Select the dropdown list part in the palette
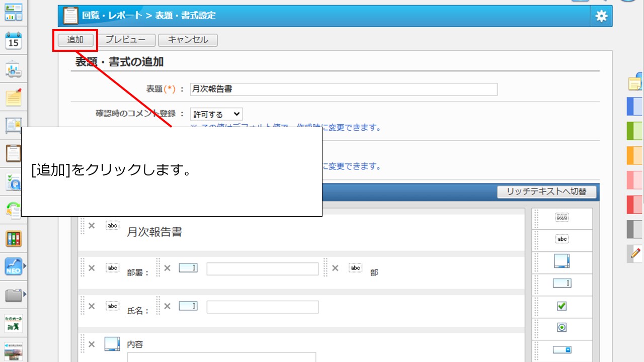Image resolution: width=644 pixels, height=362 pixels. coord(562,349)
